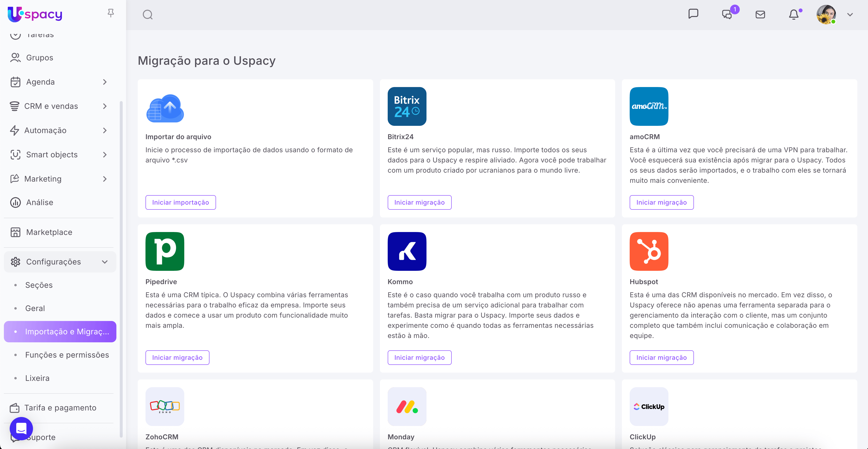Open the notifications bell
This screenshot has width=868, height=449.
coord(794,15)
